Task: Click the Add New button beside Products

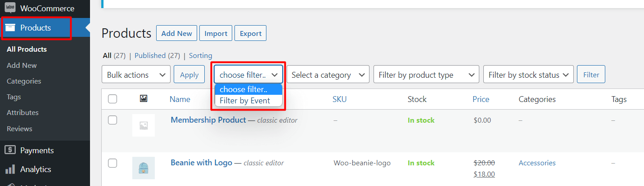Action: tap(176, 33)
